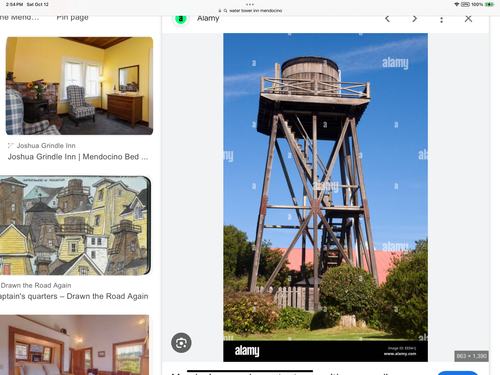500x375 pixels.
Task: Click the Drawn the Road Again source label
Action: tap(36, 285)
